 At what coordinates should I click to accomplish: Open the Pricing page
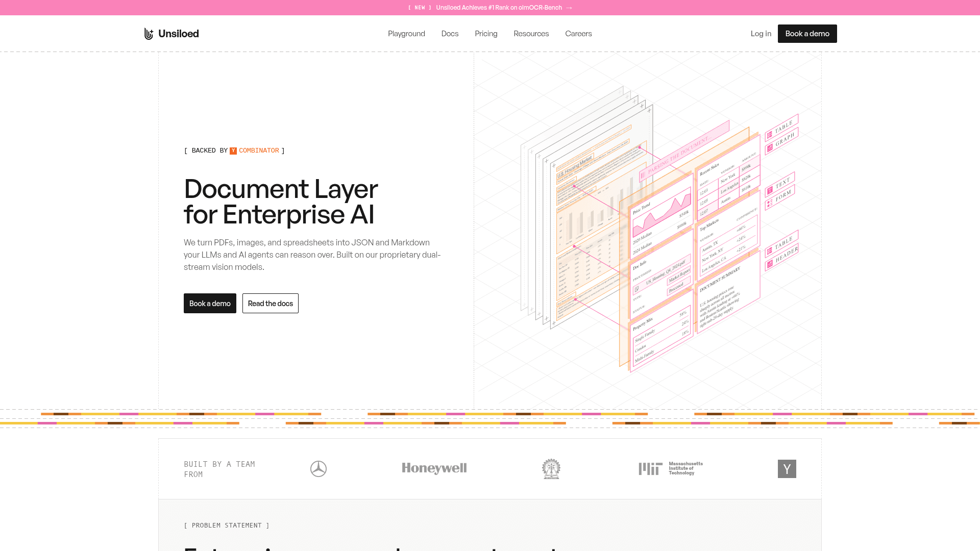coord(486,34)
